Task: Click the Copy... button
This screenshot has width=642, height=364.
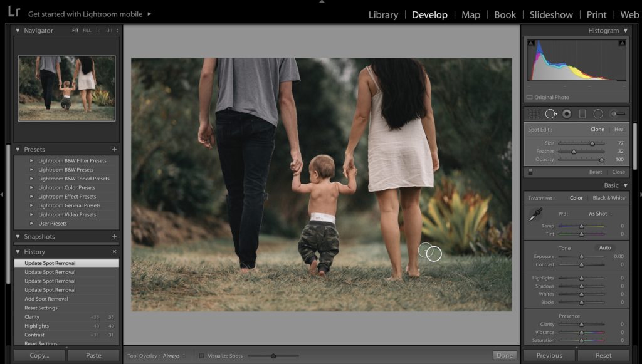Action: [x=39, y=355]
